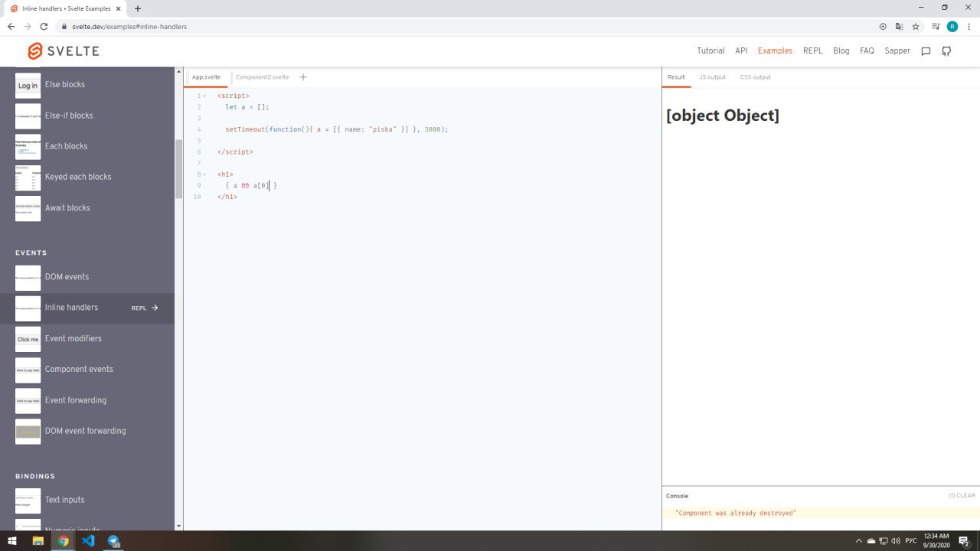The width and height of the screenshot is (980, 551).
Task: Click the translate page icon
Action: [x=900, y=26]
